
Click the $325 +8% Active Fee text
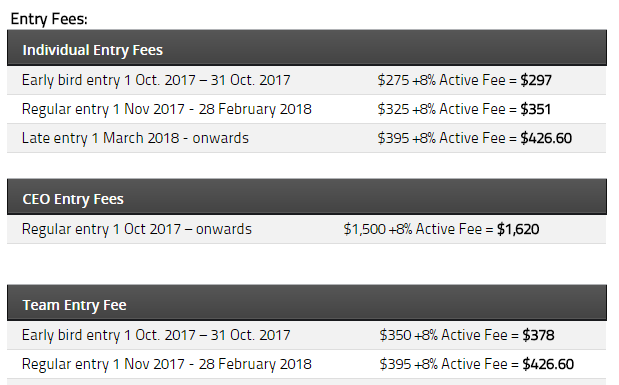(x=441, y=109)
